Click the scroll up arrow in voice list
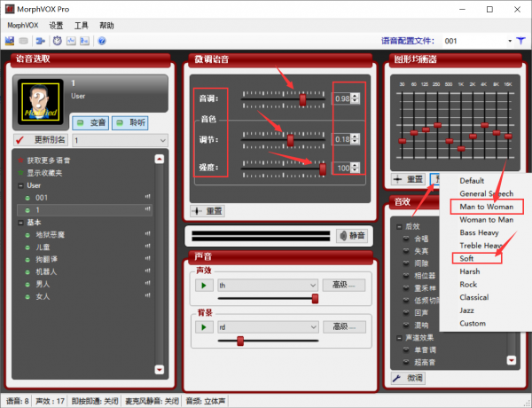 160,159
